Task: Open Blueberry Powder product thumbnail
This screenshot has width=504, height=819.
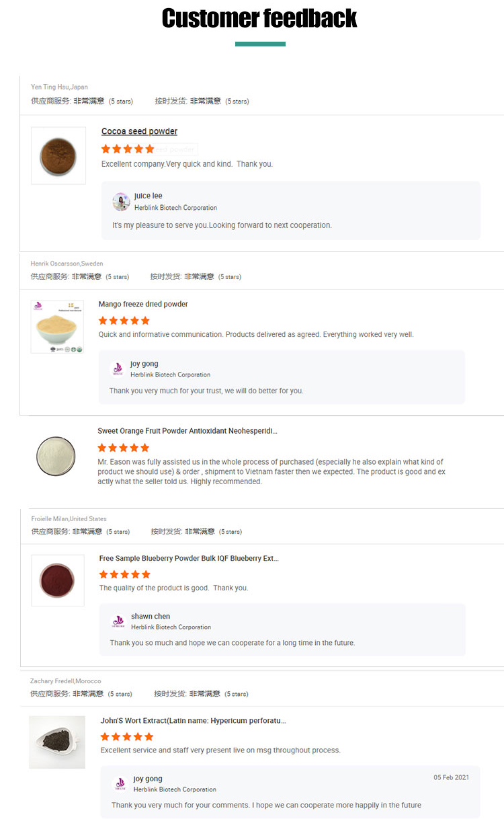Action: pos(58,580)
